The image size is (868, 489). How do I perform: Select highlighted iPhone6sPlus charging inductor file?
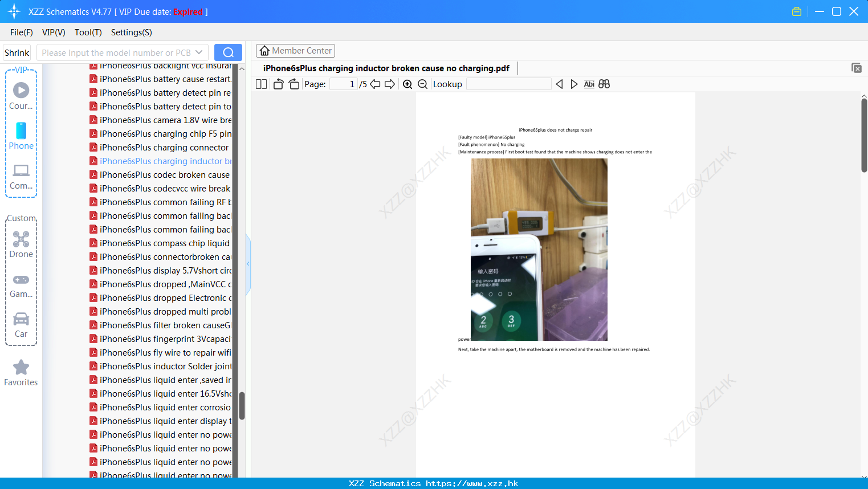[x=161, y=161]
